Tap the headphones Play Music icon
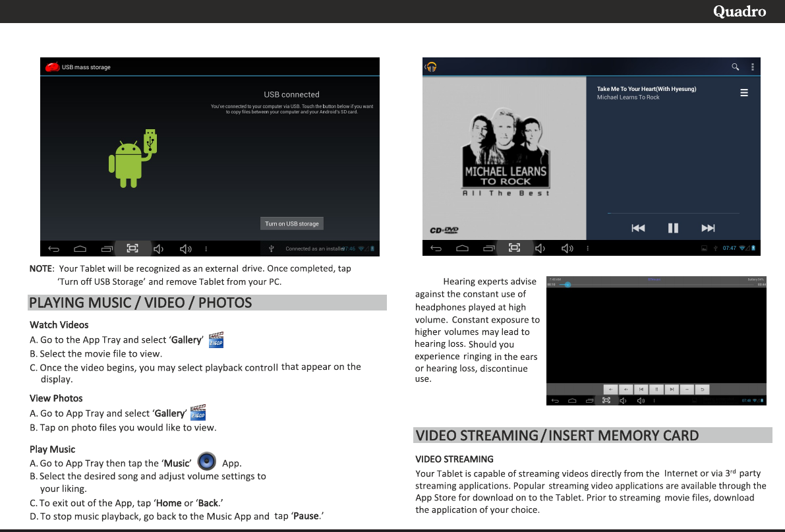 (x=431, y=67)
